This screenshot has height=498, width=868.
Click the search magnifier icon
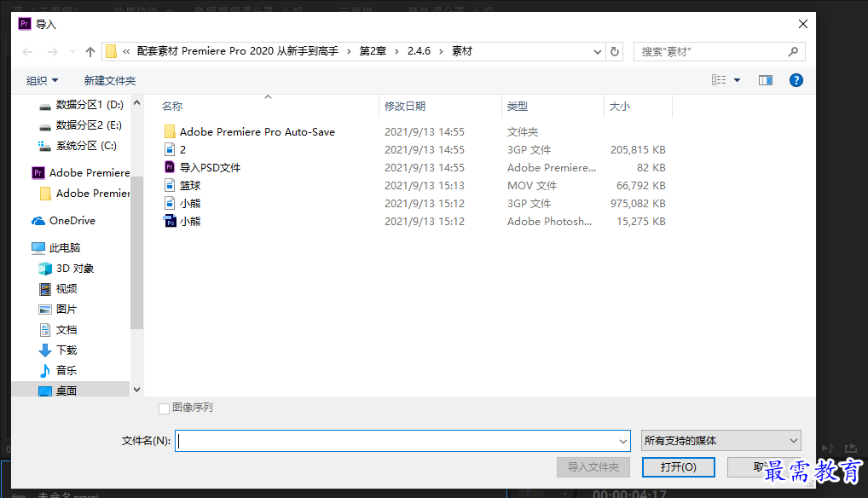793,51
